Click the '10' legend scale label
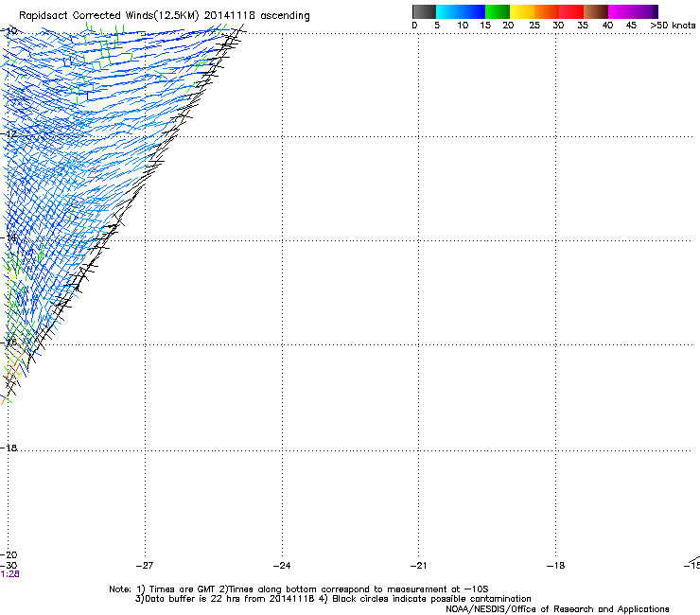This screenshot has width=700, height=615. pyautogui.click(x=463, y=26)
